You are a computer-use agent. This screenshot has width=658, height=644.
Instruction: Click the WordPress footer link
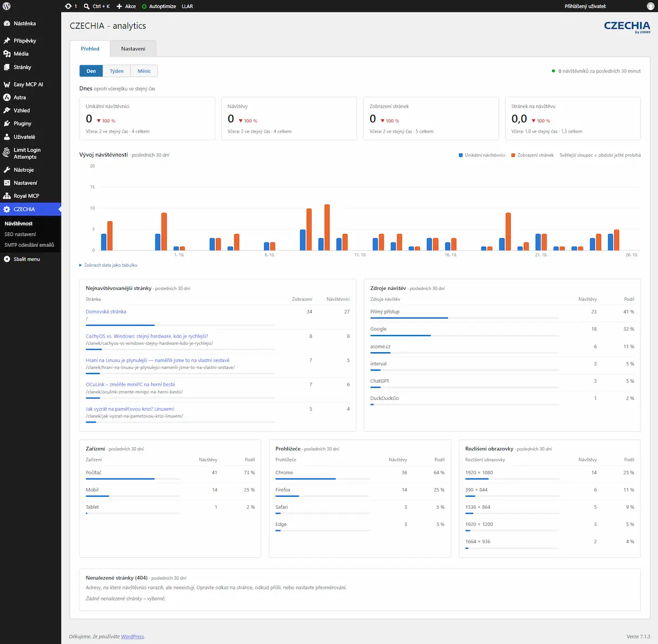(133, 636)
